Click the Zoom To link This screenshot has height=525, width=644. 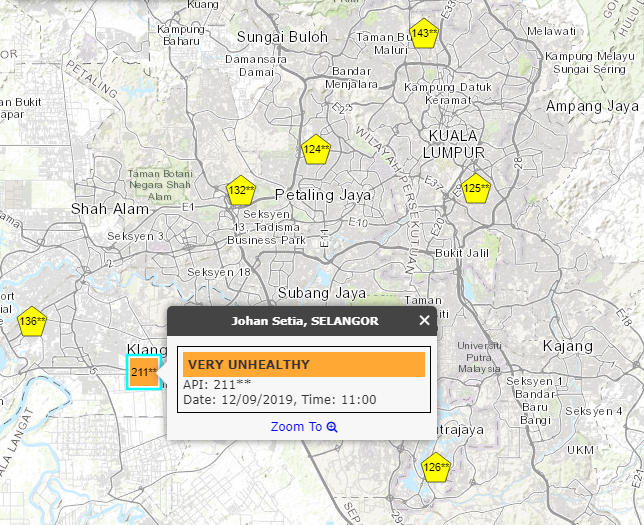coord(296,427)
